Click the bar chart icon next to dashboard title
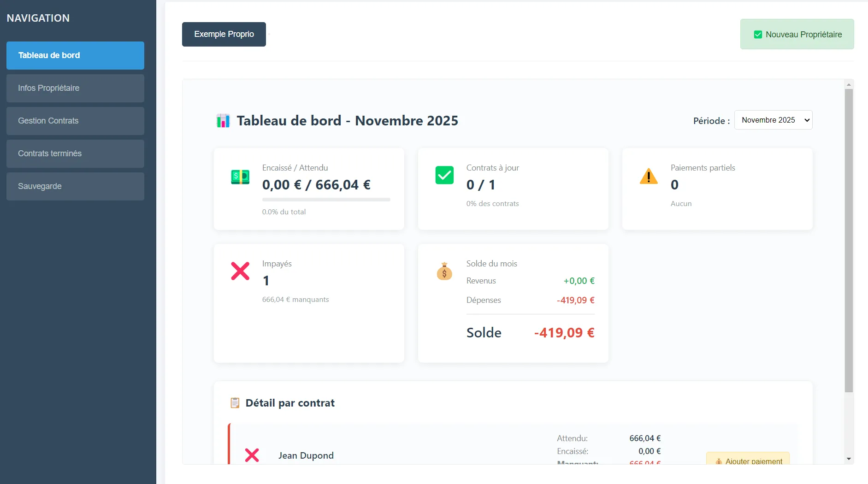Viewport: 868px width, 484px height. tap(223, 120)
